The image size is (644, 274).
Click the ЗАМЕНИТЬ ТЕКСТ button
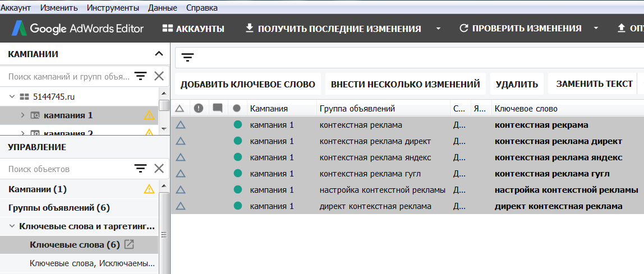click(x=594, y=84)
